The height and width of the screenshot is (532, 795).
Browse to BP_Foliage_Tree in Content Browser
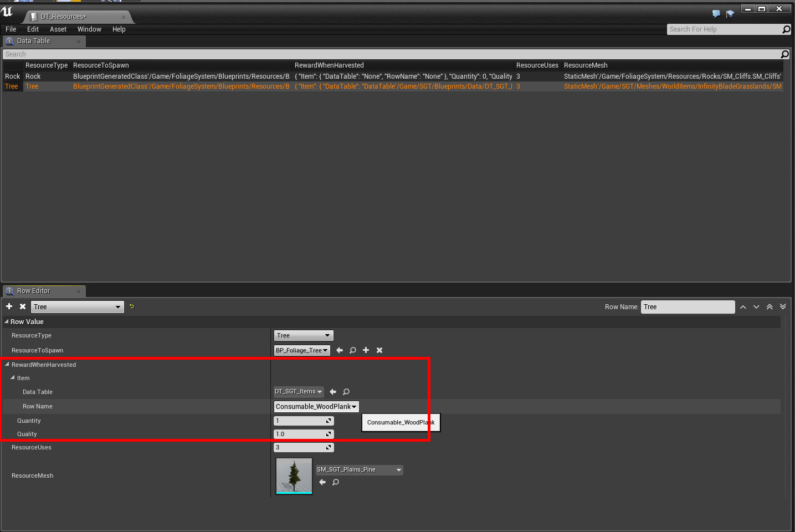click(353, 350)
